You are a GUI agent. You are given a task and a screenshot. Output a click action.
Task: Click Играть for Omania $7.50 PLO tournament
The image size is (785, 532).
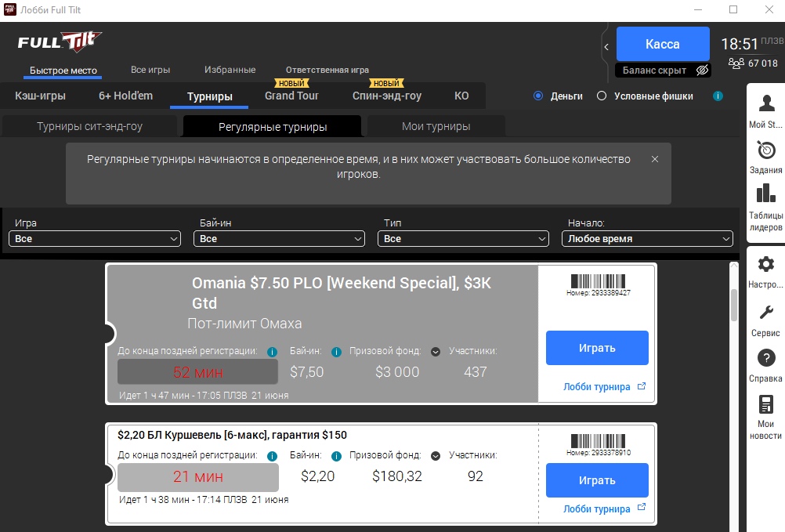[x=597, y=348]
